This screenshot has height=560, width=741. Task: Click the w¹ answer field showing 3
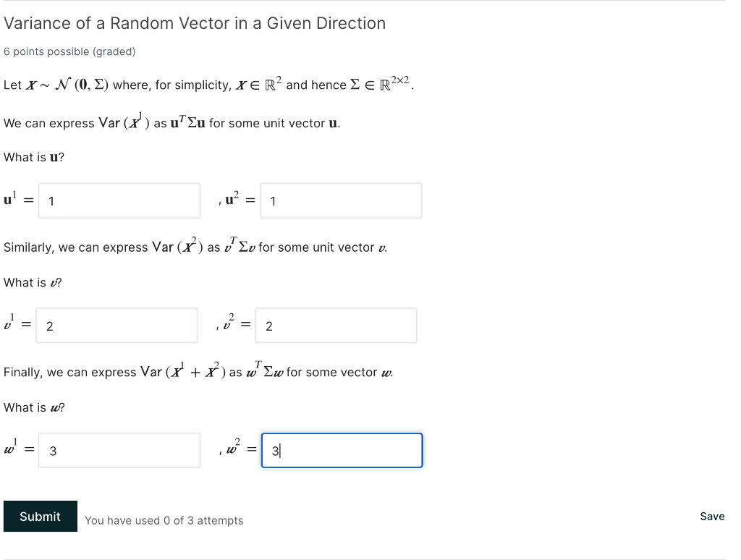point(119,450)
